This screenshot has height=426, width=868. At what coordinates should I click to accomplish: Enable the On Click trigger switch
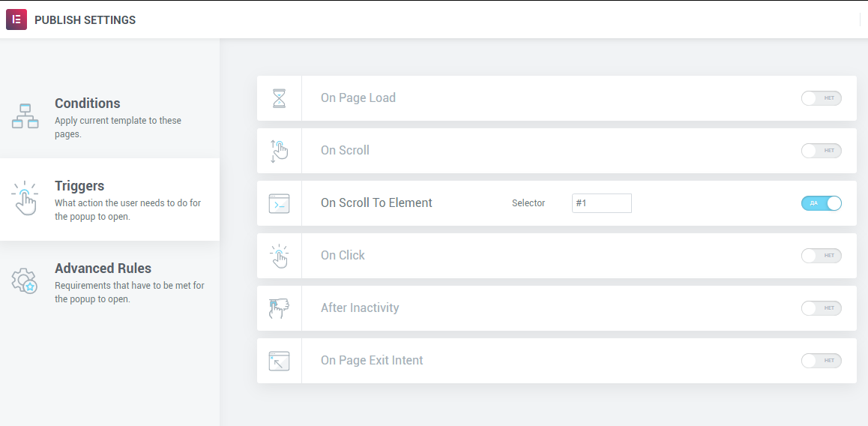coord(821,256)
